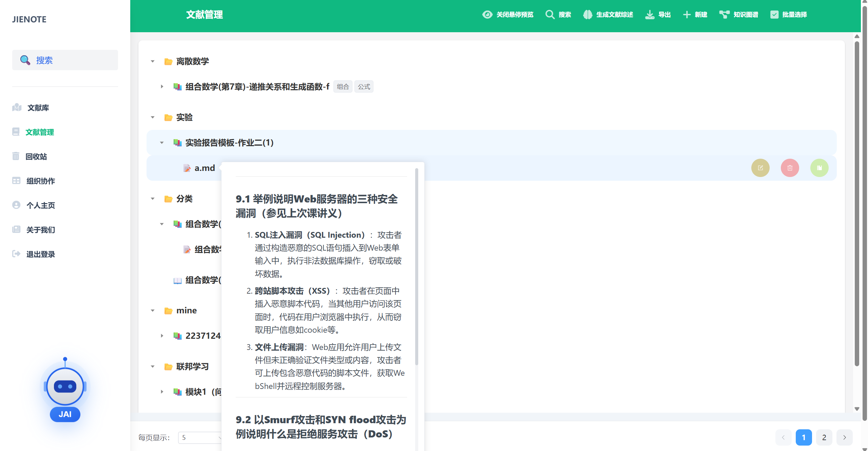Click the red trash delete icon
This screenshot has height=451, width=868.
tap(790, 168)
